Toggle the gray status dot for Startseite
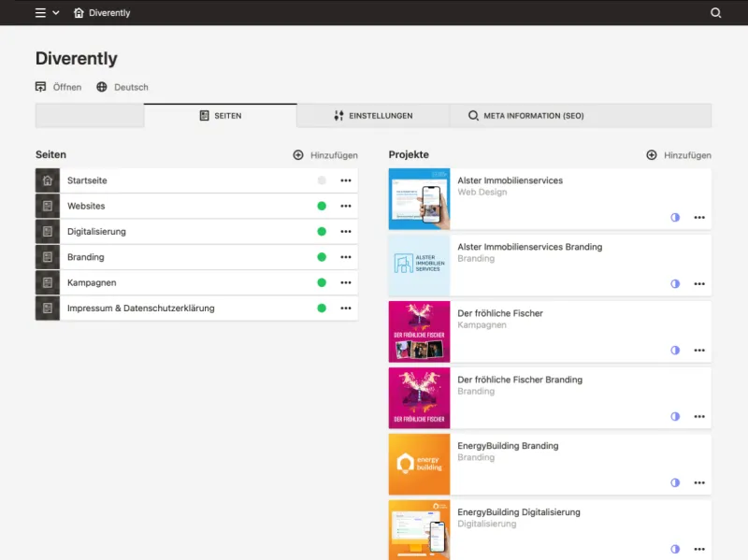 [x=322, y=179]
